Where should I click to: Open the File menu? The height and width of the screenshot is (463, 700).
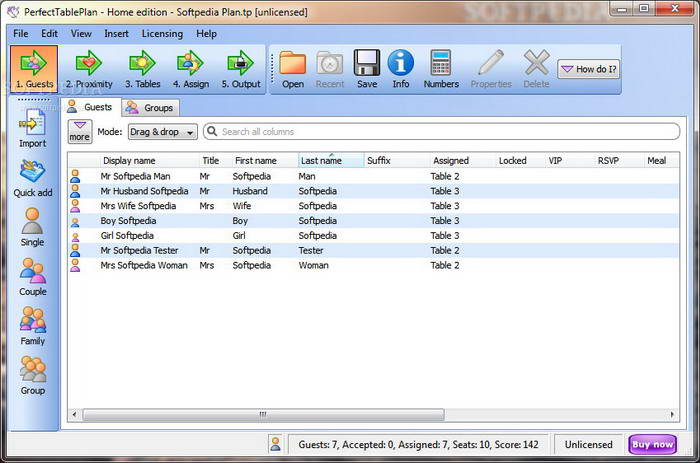click(21, 33)
